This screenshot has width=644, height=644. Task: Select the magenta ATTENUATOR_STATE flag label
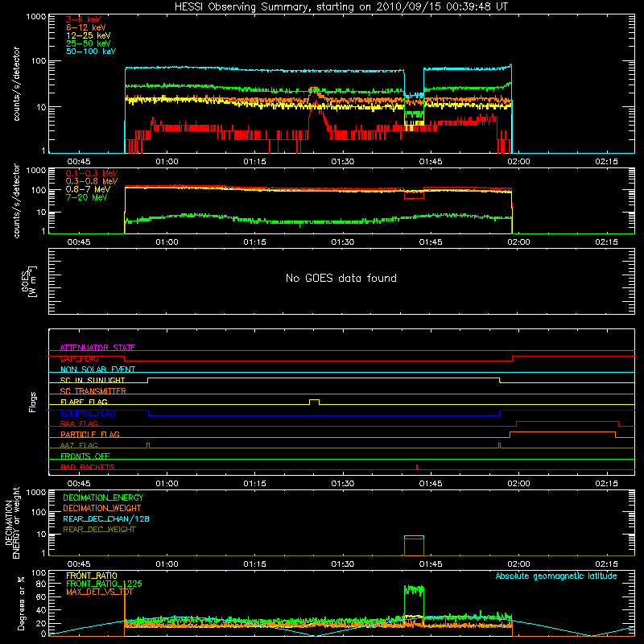tap(97, 348)
